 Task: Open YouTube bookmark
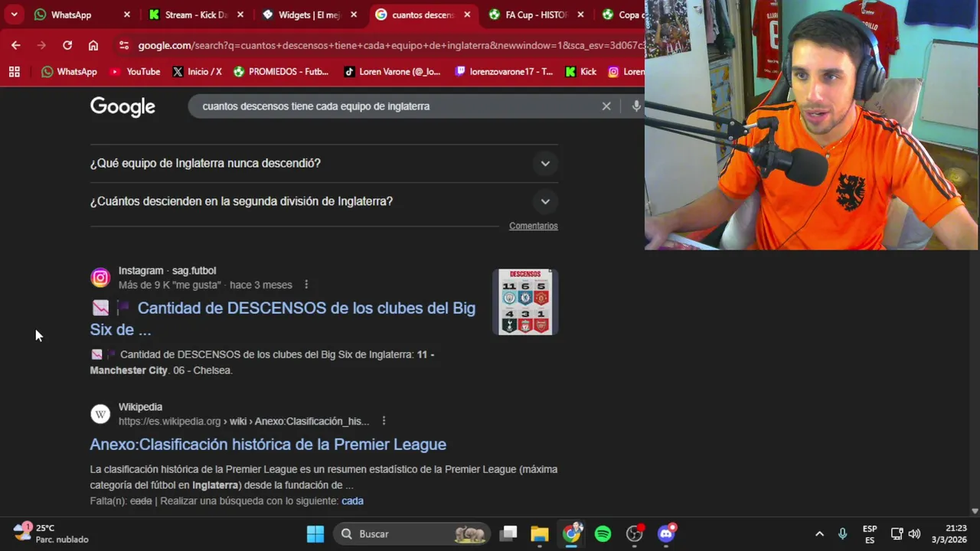tap(135, 71)
